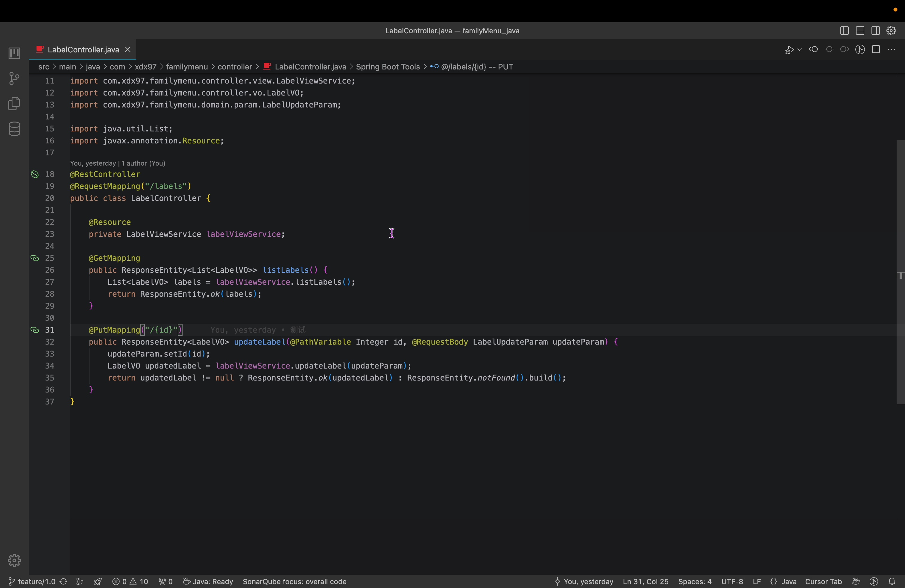
Task: Split the editor right
Action: tap(876, 50)
